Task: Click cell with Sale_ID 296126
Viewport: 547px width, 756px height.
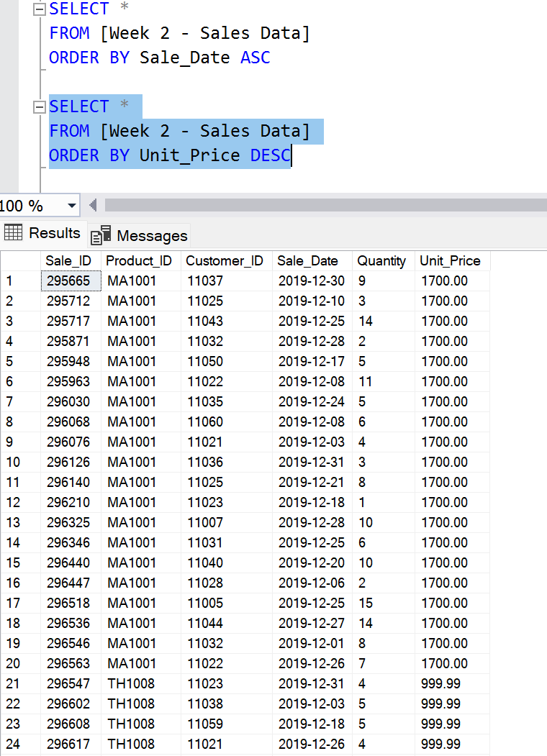Action: [71, 462]
